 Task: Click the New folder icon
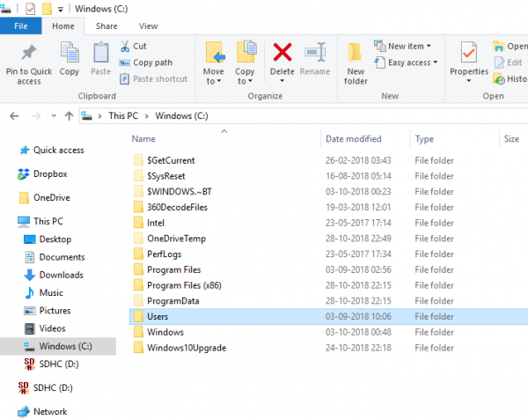356,54
